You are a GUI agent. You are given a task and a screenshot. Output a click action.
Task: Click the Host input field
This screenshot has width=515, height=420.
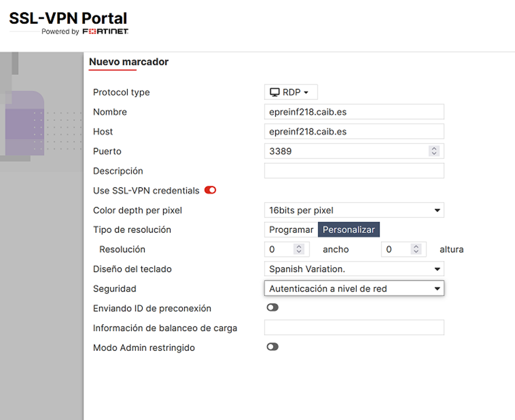(x=353, y=132)
